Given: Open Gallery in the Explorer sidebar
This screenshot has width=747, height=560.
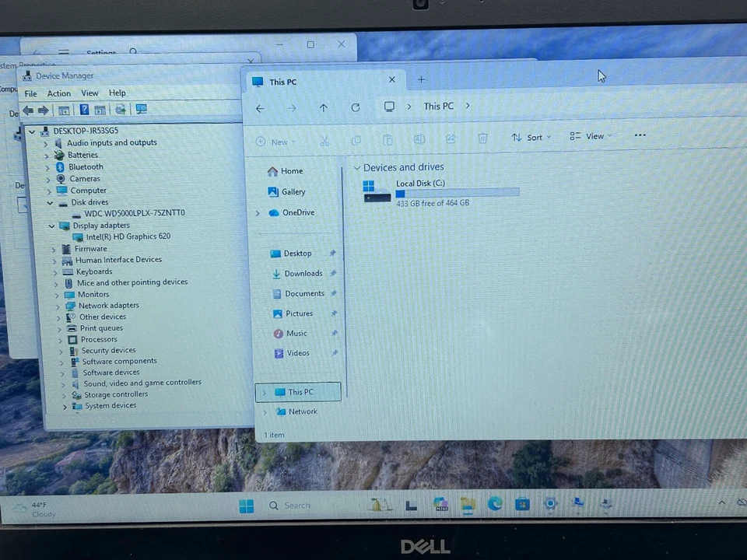Looking at the screenshot, I should [286, 192].
